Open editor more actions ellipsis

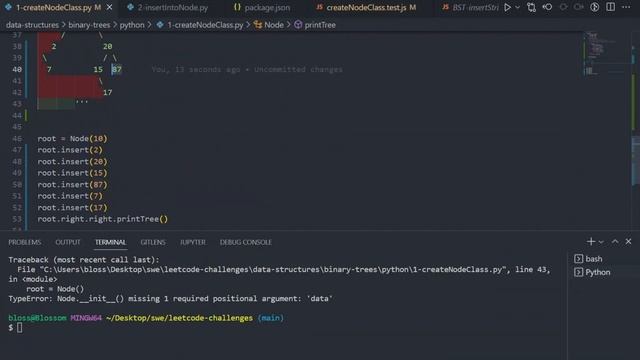point(626,7)
